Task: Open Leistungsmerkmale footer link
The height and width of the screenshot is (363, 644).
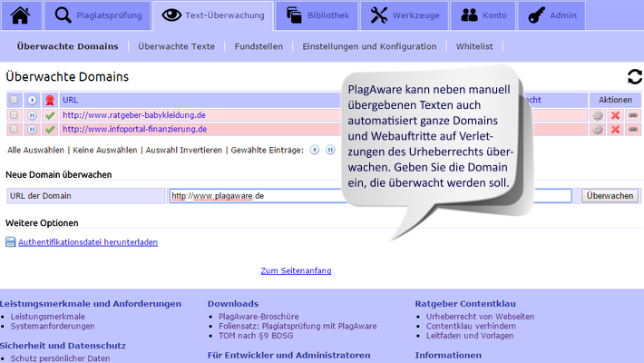Action: pos(48,317)
